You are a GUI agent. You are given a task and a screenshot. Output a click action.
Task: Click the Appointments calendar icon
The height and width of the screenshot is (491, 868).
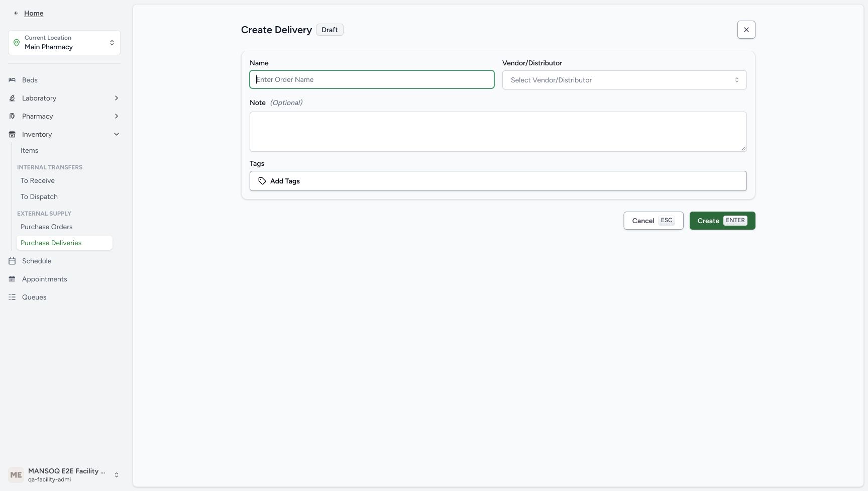point(12,279)
